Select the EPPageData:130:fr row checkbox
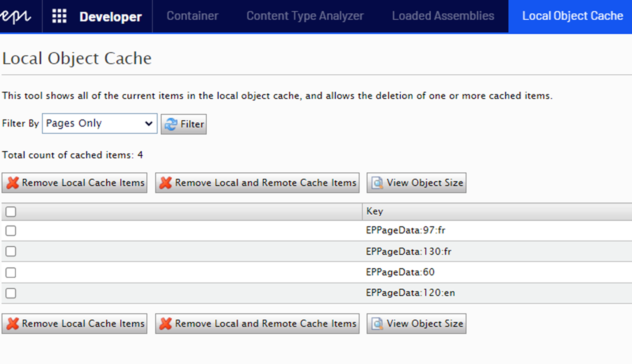 (11, 251)
